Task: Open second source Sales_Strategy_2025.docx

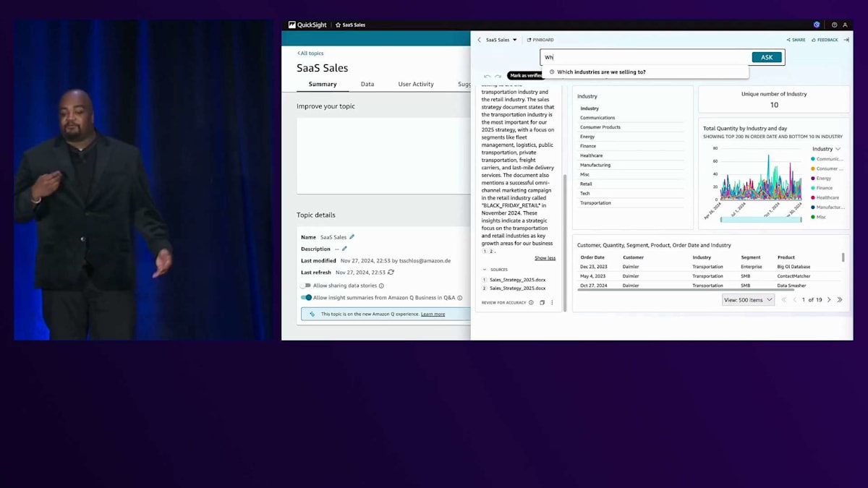Action: (x=517, y=288)
